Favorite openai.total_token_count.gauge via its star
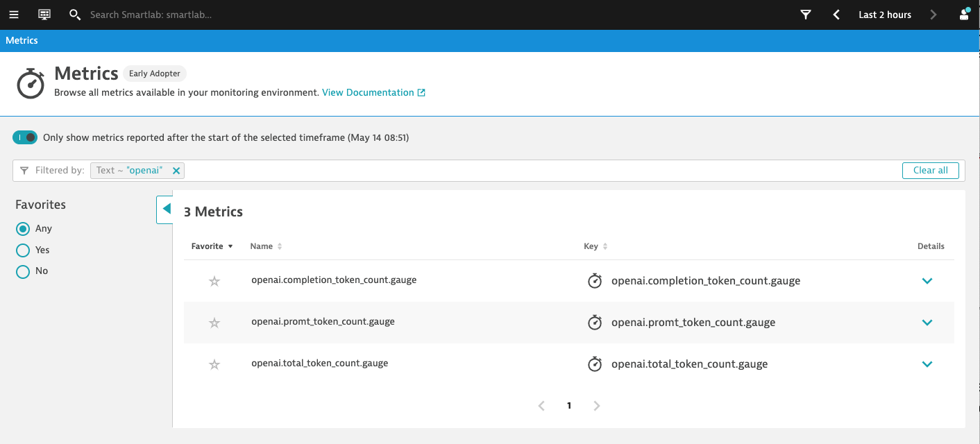The width and height of the screenshot is (980, 444). click(x=214, y=364)
